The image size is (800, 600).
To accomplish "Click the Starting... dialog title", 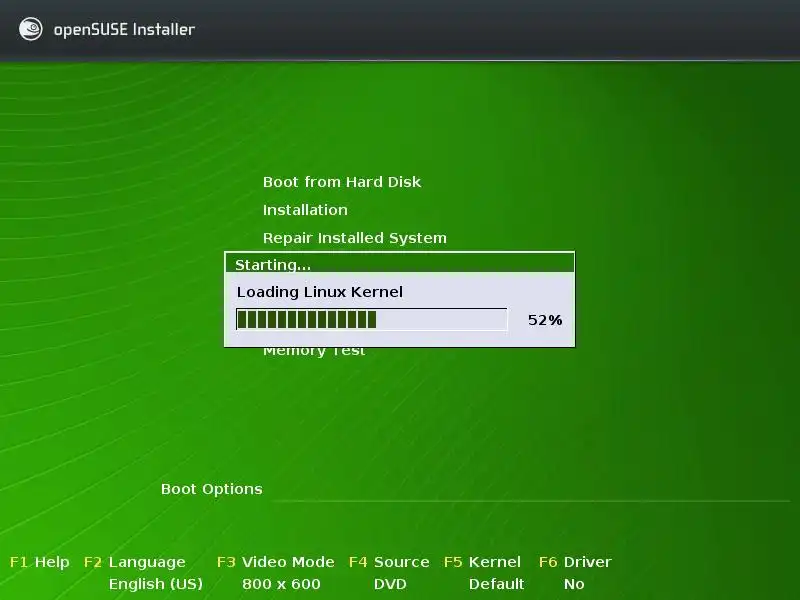I will tap(273, 265).
